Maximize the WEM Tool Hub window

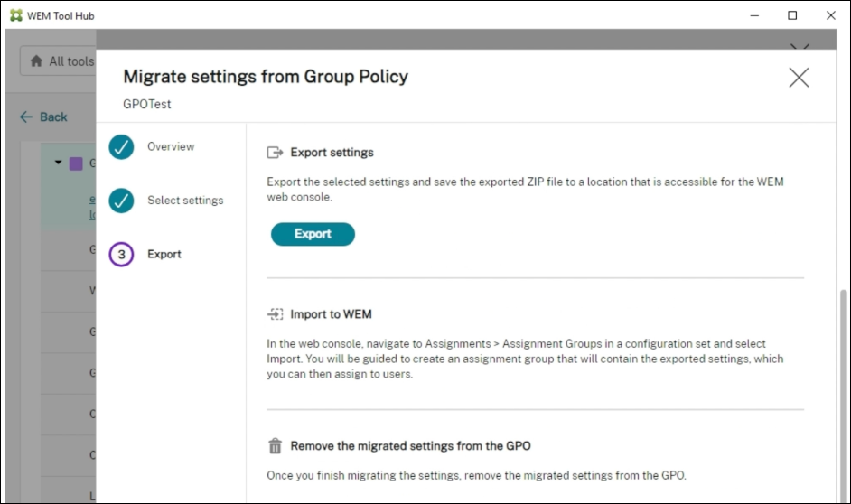(792, 15)
